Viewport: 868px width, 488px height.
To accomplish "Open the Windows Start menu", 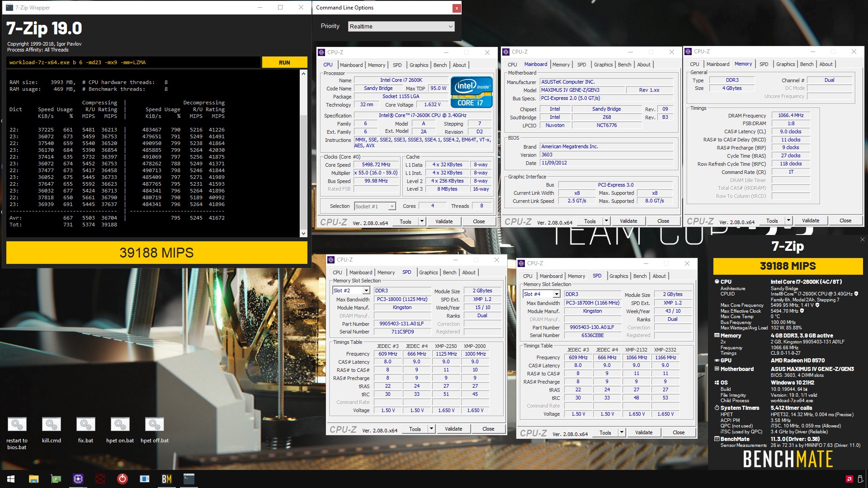I will (11, 479).
